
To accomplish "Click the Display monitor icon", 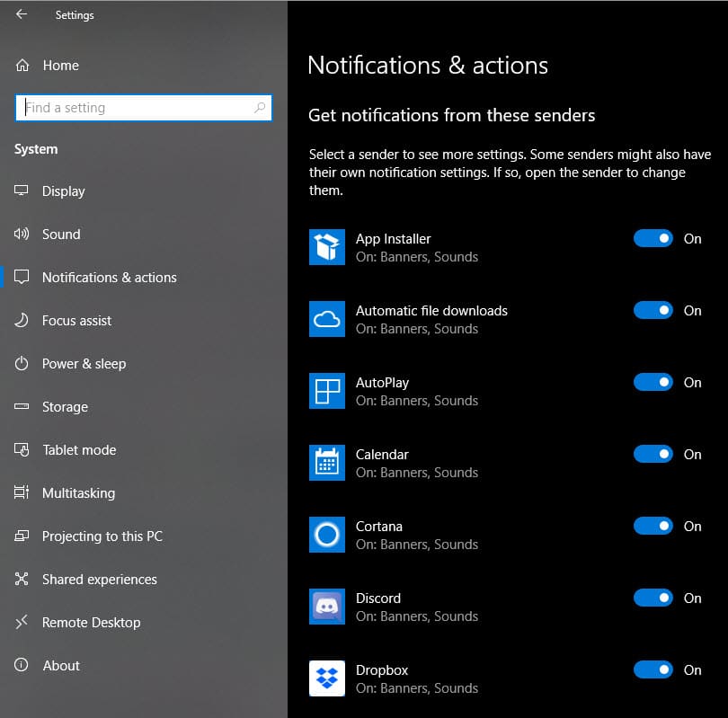I will [x=22, y=191].
